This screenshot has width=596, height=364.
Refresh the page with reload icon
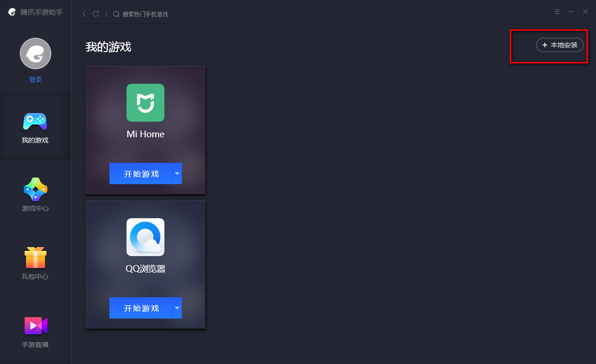[96, 14]
